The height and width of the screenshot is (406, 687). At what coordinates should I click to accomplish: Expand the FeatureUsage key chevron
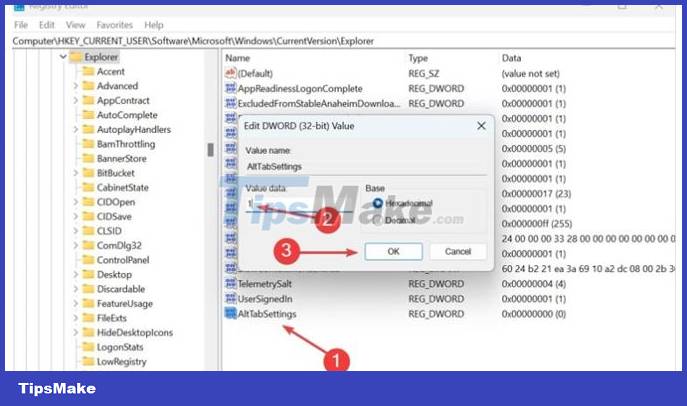coord(75,303)
